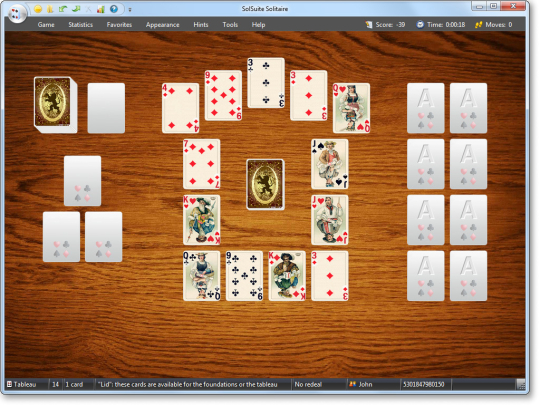Viewport: 540px width, 405px height.
Task: Click the game number 5301847980150
Action: pos(424,384)
